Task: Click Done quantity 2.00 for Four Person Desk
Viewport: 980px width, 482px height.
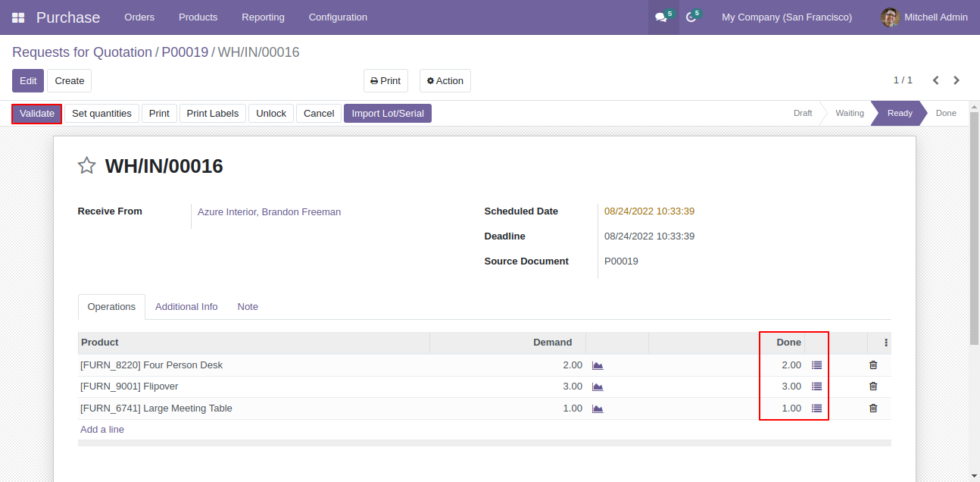Action: click(x=791, y=365)
